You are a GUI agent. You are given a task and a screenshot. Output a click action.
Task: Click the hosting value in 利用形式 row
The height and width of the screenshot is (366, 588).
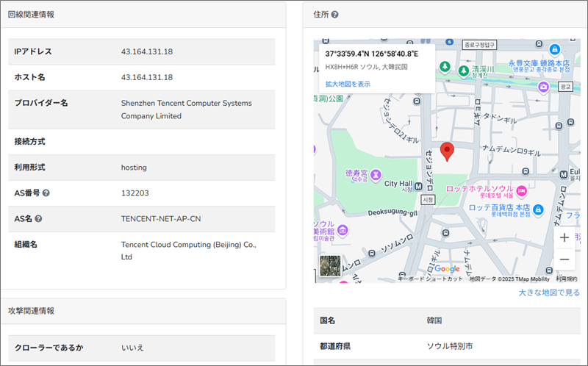coord(134,168)
